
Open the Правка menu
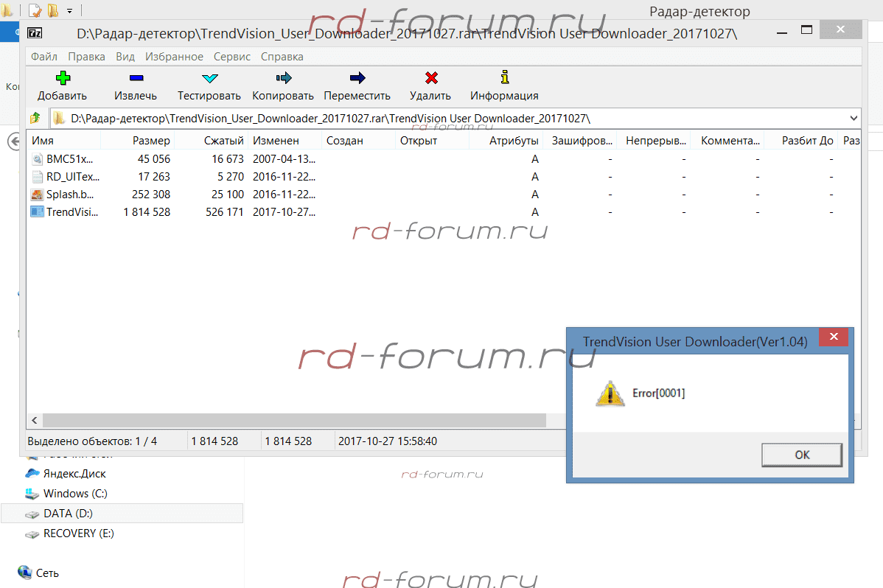pyautogui.click(x=86, y=56)
